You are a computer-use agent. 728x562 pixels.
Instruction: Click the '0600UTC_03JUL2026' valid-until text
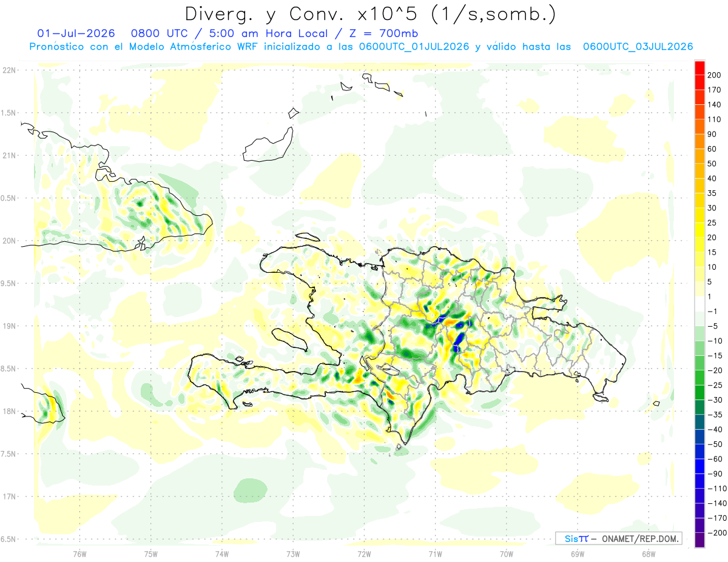[x=638, y=47]
